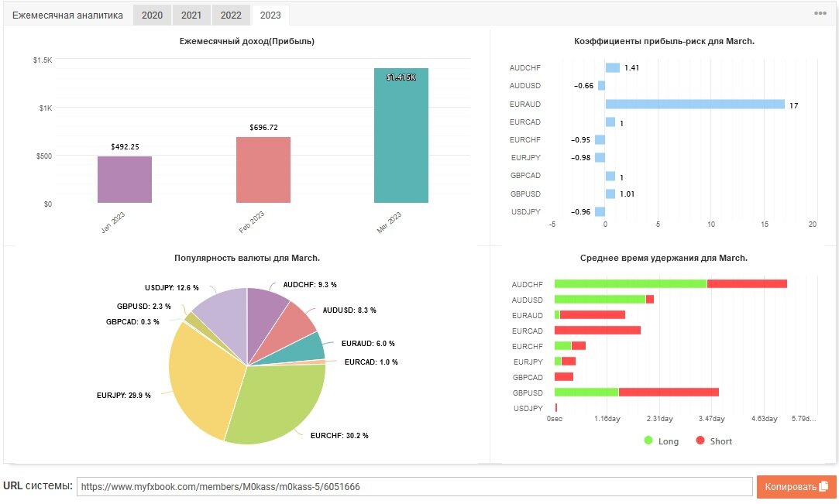Click the EURCAD: 1.0 % pie label
The width and height of the screenshot is (839, 504).
point(371,362)
